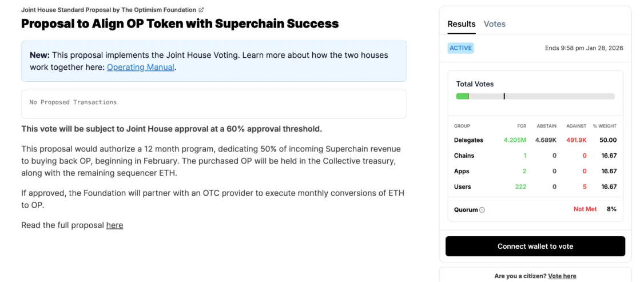Click the Delegates AGAINST value 491.9K
The width and height of the screenshot is (644, 282).
pos(576,140)
